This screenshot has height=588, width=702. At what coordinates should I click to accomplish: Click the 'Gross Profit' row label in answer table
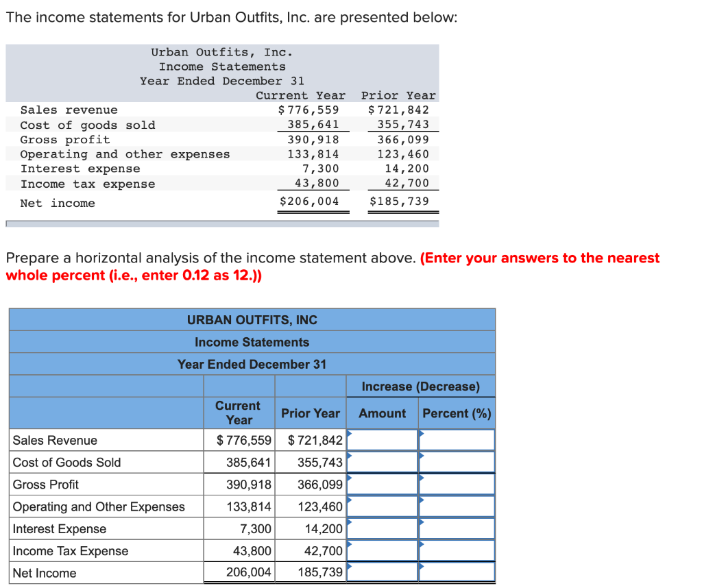pyautogui.click(x=46, y=485)
